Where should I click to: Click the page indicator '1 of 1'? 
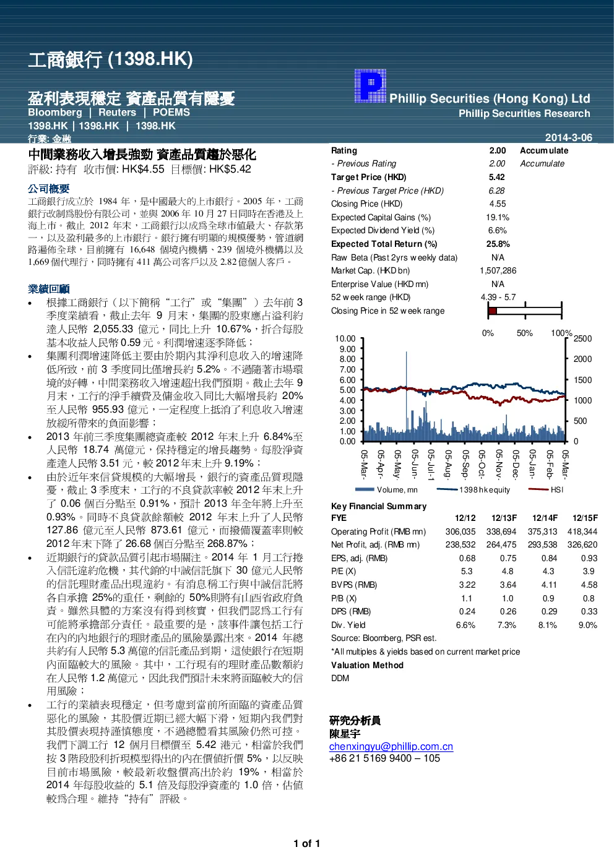(307, 843)
